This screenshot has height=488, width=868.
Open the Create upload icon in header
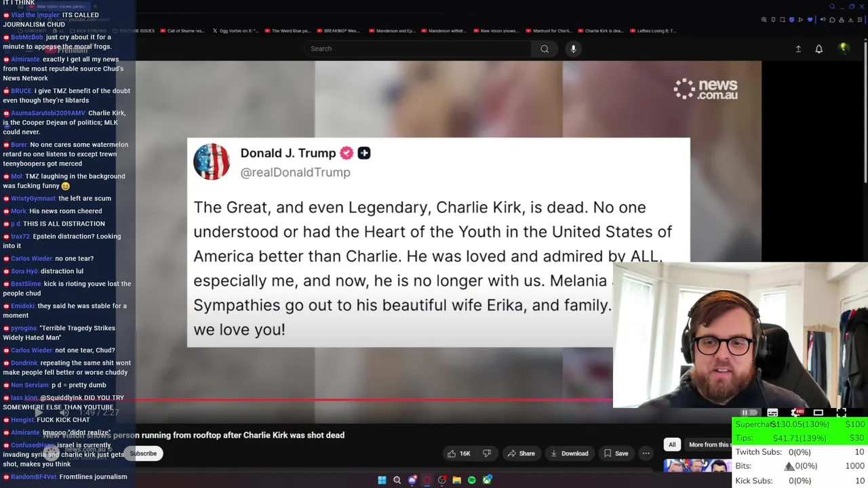click(798, 49)
